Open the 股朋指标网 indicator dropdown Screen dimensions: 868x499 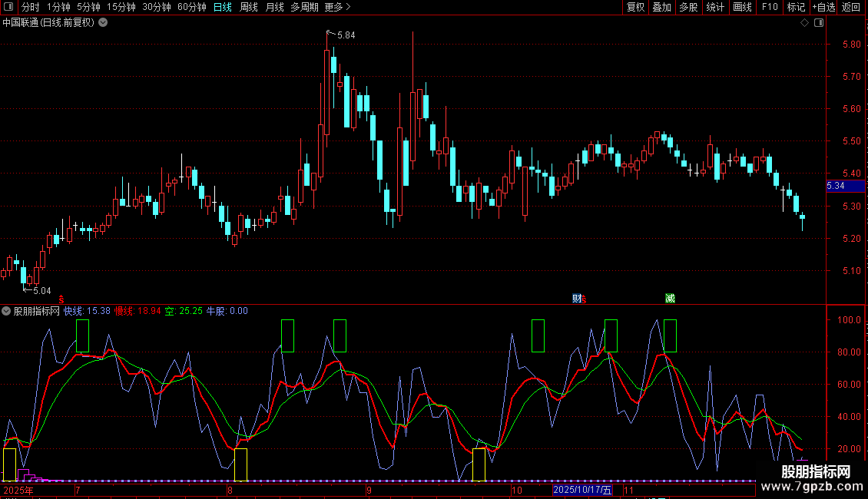[x=6, y=311]
